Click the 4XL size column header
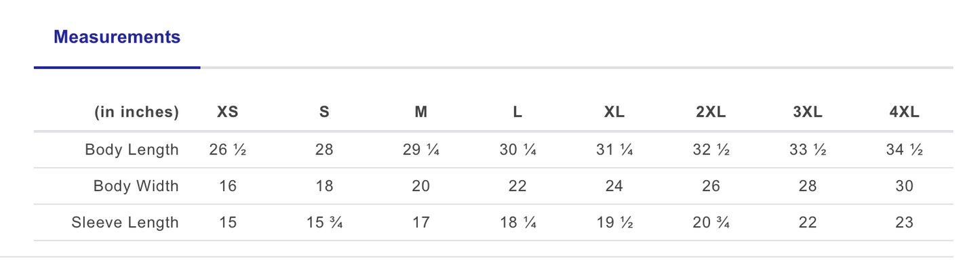 904,112
